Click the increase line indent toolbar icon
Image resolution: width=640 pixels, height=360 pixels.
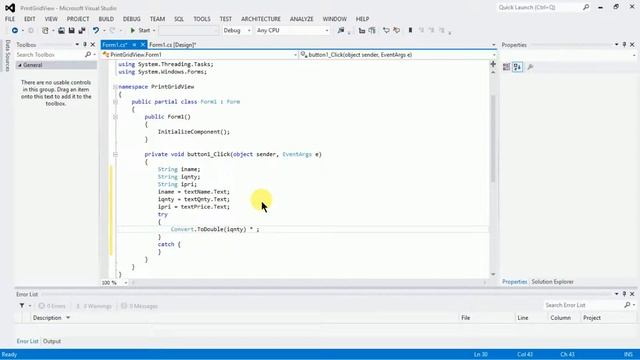[x=372, y=31]
